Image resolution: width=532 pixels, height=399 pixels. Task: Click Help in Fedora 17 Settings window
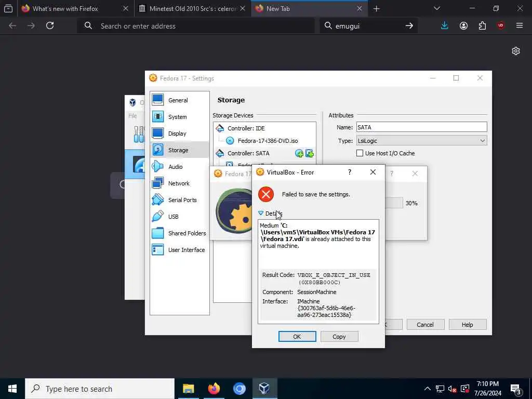click(x=467, y=325)
